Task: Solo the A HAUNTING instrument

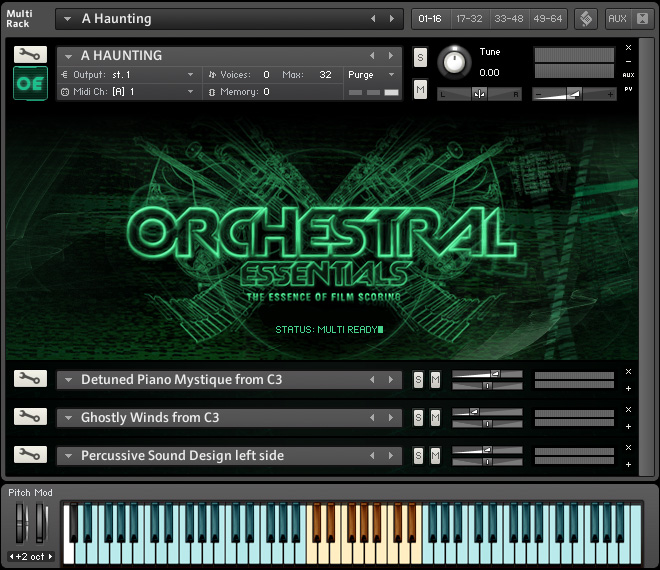Action: coord(420,57)
